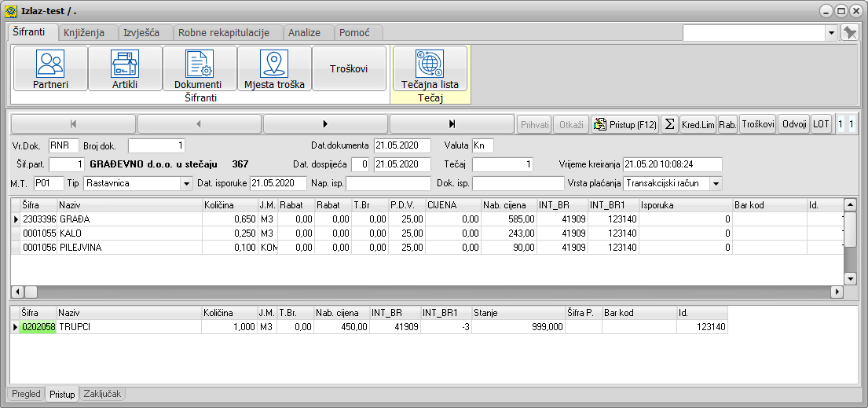Image resolution: width=868 pixels, height=408 pixels.
Task: Click the pin icon beside search box
Action: point(848,33)
